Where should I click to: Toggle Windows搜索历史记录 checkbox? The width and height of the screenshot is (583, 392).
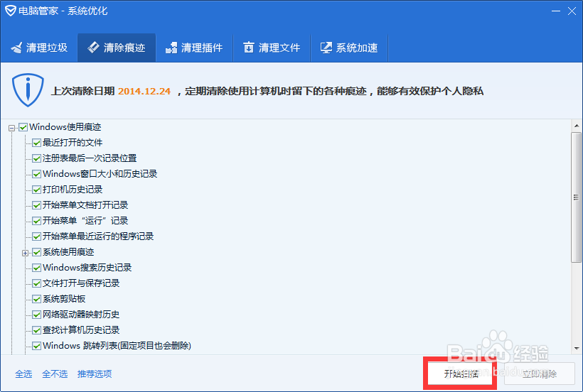pyautogui.click(x=36, y=268)
